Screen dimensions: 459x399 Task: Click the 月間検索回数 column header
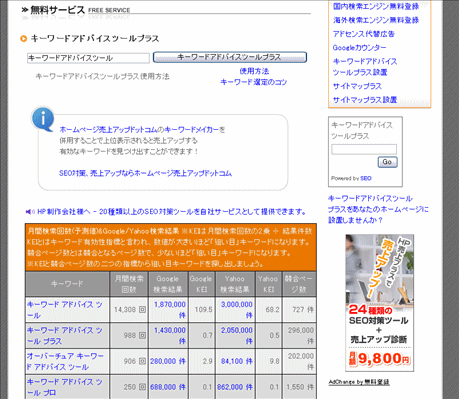tap(129, 284)
